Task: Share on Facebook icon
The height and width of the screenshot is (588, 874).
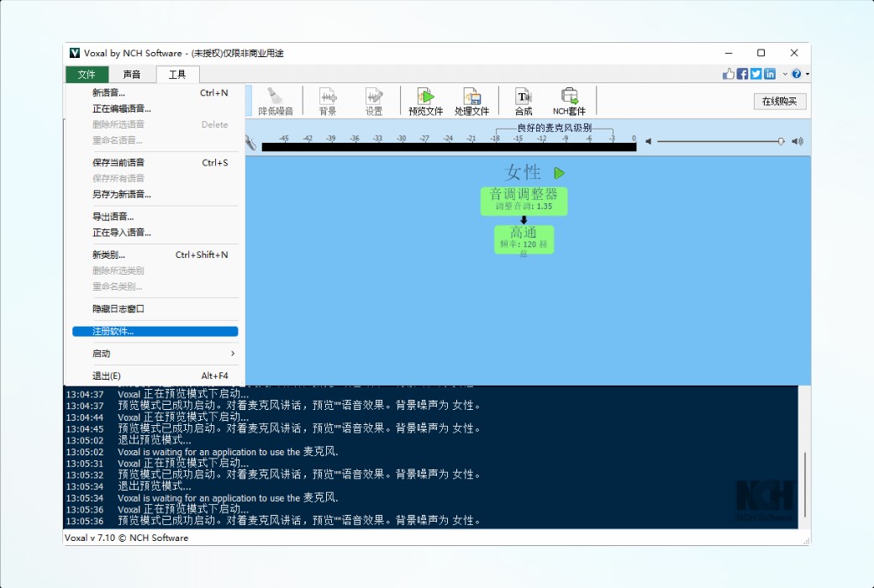Action: click(742, 74)
